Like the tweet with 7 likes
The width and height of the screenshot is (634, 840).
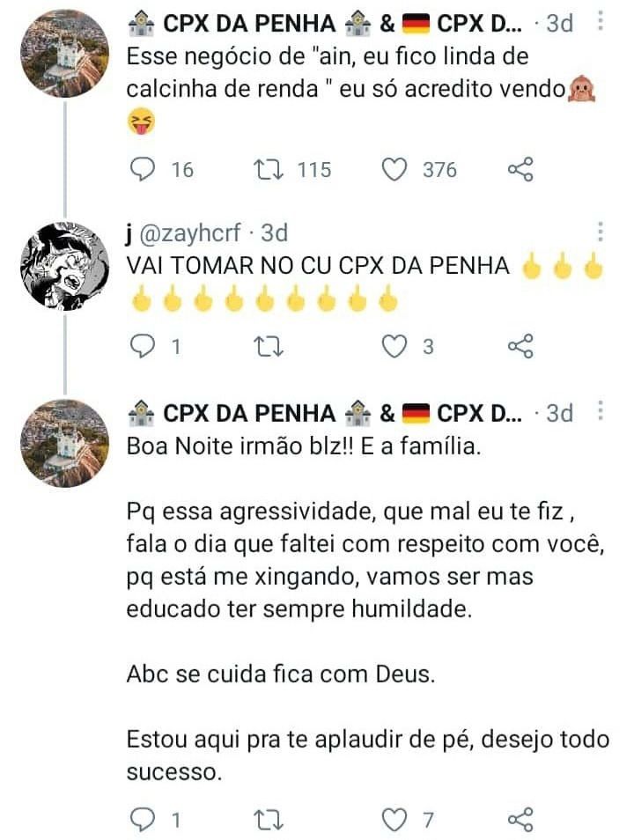click(x=394, y=819)
